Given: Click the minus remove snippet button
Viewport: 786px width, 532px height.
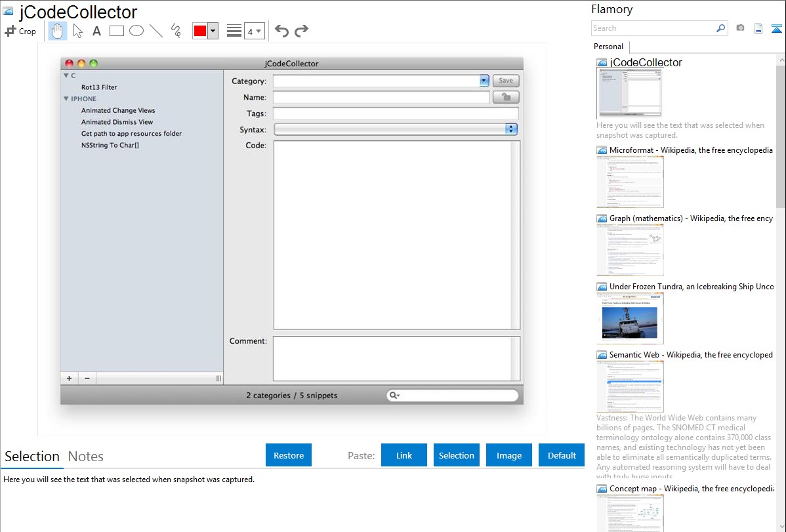Looking at the screenshot, I should (87, 379).
